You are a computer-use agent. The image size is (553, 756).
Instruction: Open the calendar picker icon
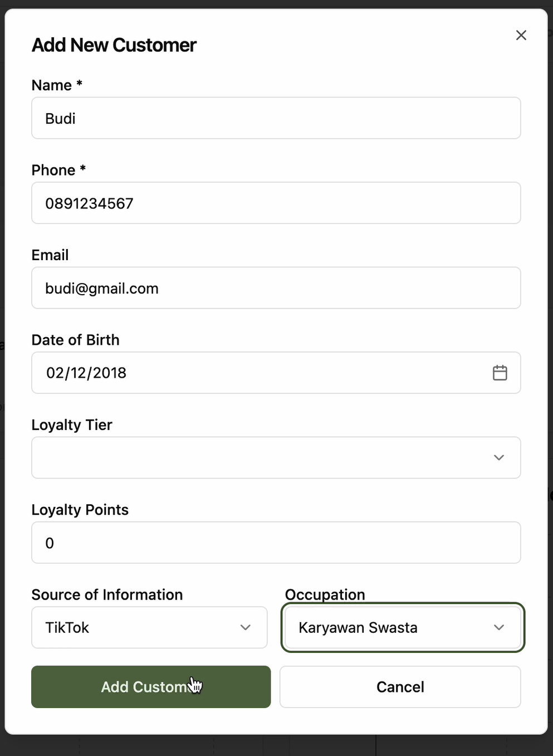(x=500, y=373)
